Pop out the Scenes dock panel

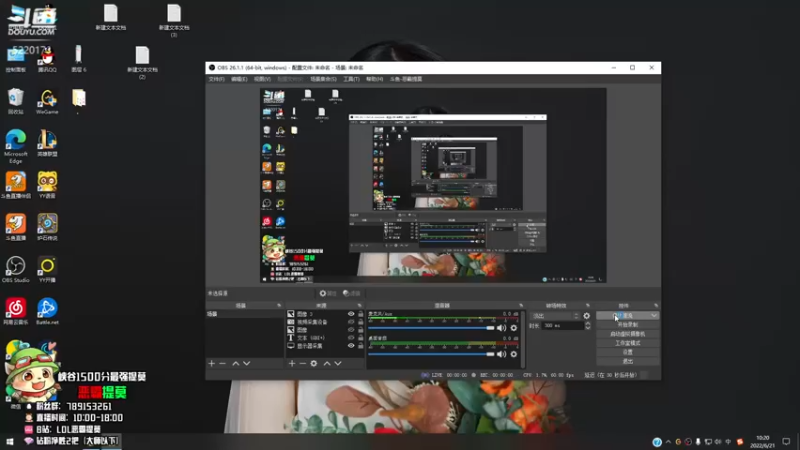[279, 305]
